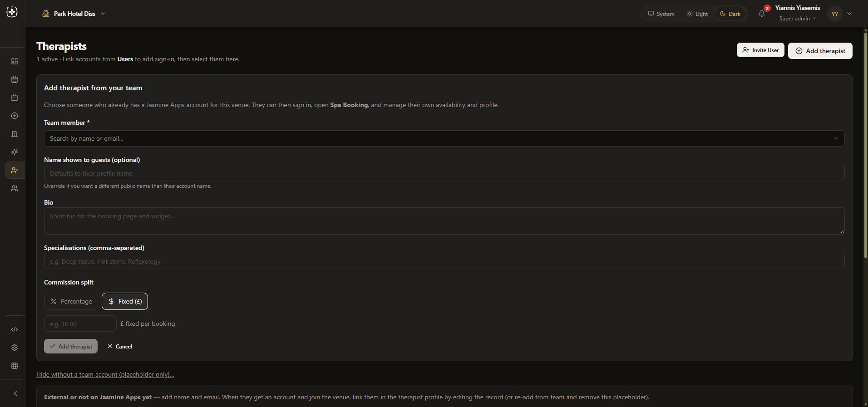868x407 pixels.
Task: Cancel the add therapist form
Action: (120, 346)
